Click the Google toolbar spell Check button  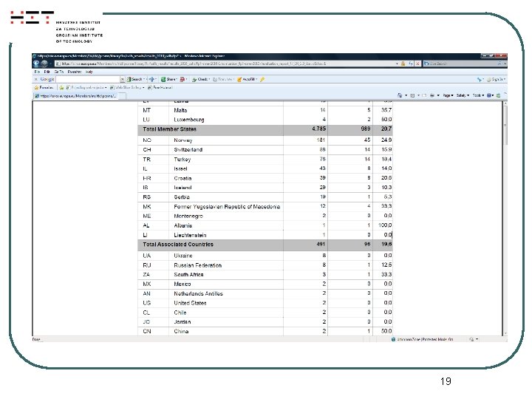(x=200, y=79)
